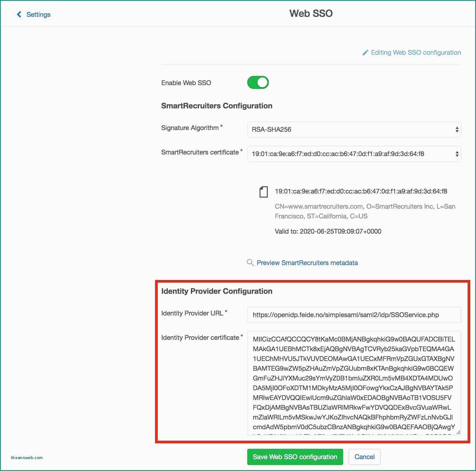This screenshot has width=476, height=471.
Task: Click the back chevron icon beside Settings
Action: pos(19,14)
